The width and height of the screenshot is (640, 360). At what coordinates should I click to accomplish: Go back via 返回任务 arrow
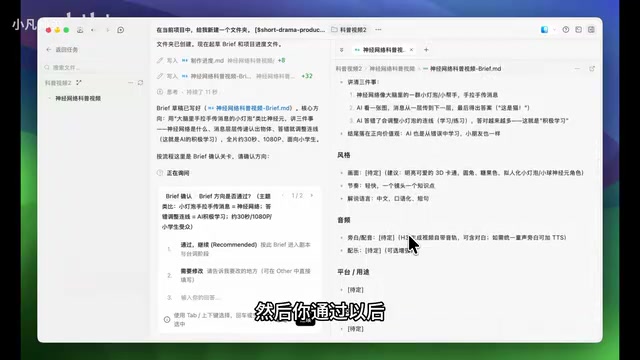[49, 49]
